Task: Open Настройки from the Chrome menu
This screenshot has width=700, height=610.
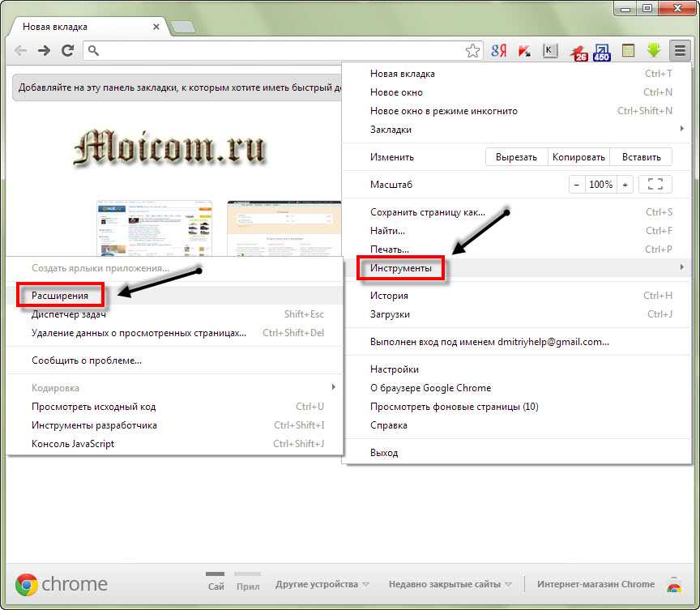Action: (x=395, y=369)
